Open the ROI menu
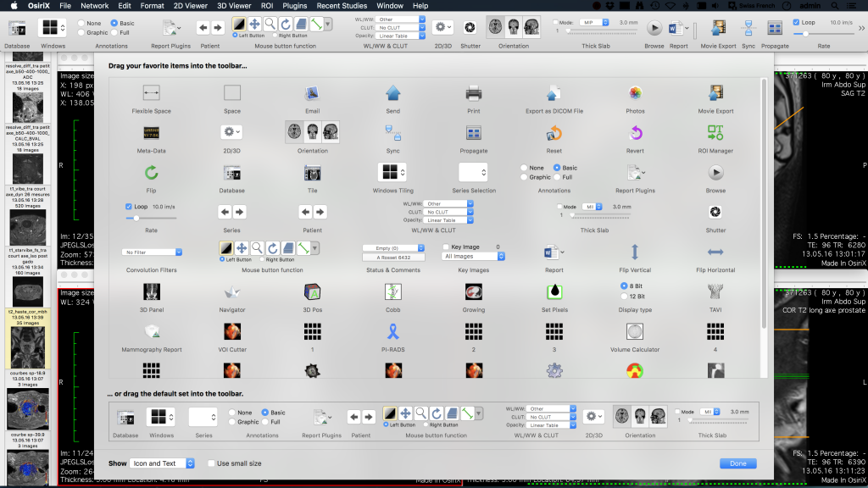The image size is (868, 488). point(267,6)
